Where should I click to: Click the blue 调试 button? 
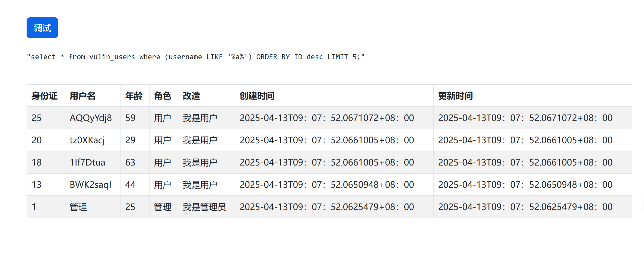pyautogui.click(x=42, y=28)
